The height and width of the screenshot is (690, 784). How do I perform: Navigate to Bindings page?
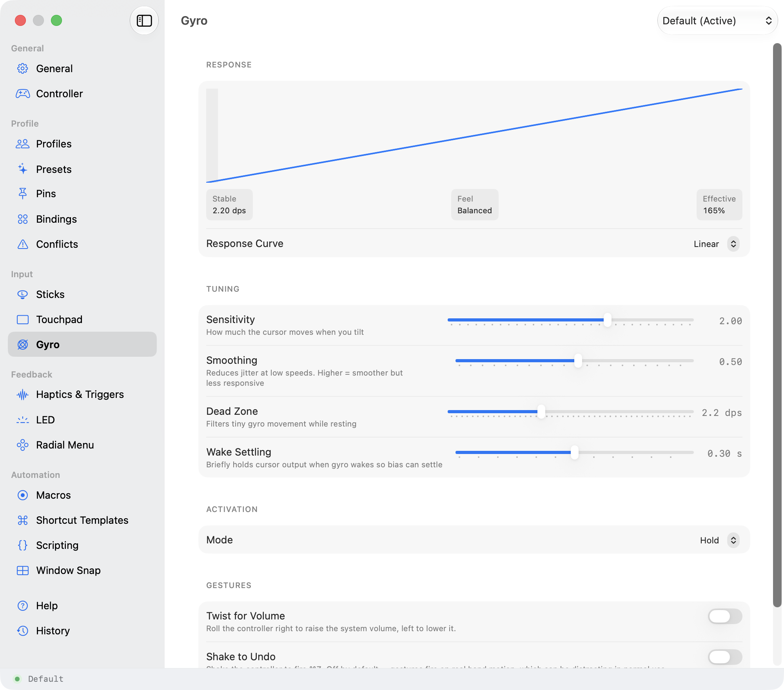pos(82,219)
